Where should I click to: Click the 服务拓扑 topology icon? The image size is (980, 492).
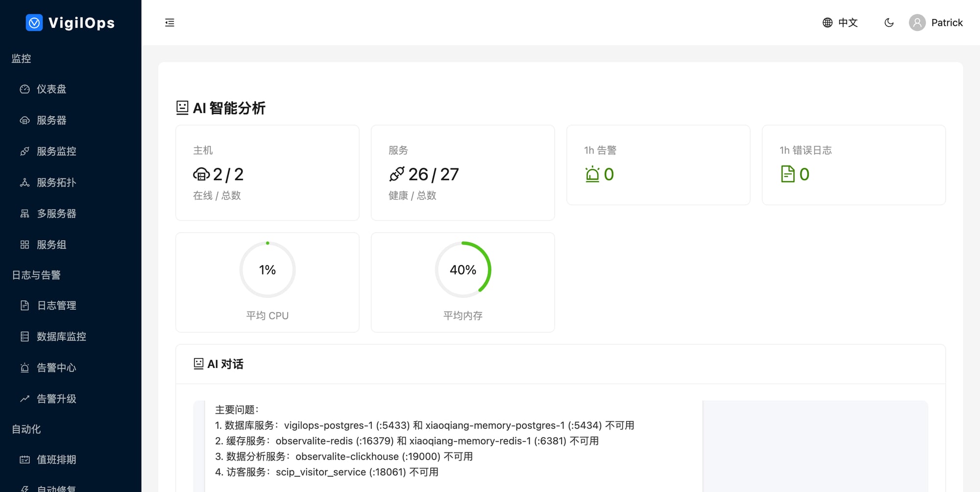point(24,182)
